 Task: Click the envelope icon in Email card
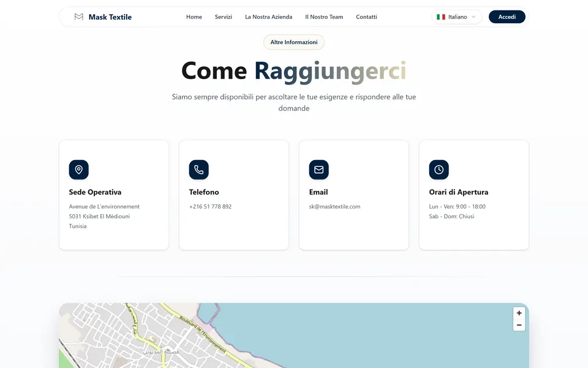point(318,170)
